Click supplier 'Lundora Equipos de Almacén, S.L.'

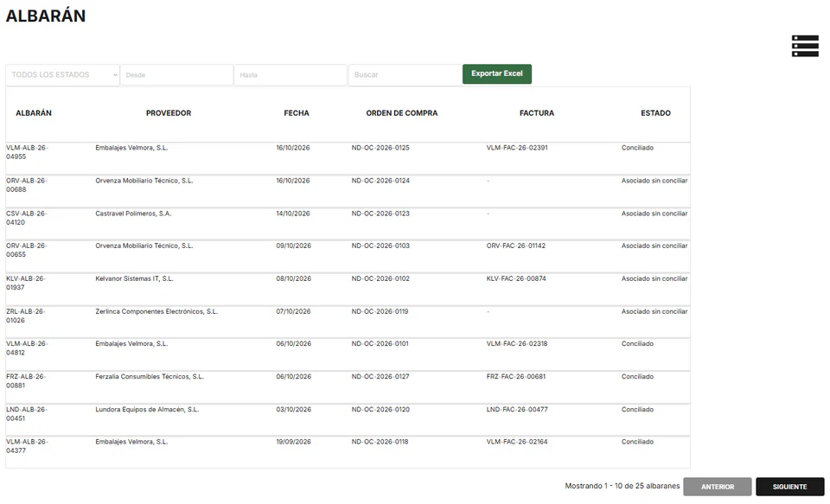pos(147,410)
